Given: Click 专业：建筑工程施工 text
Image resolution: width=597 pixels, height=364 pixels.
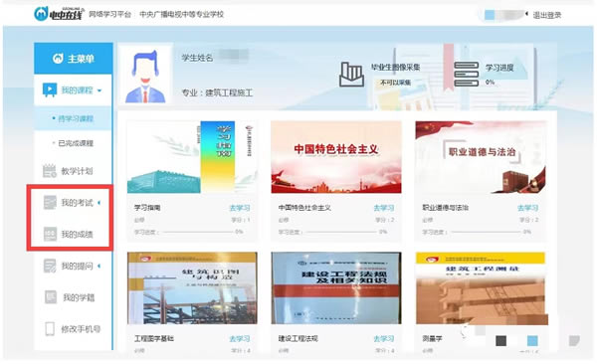Looking at the screenshot, I should pyautogui.click(x=217, y=92).
